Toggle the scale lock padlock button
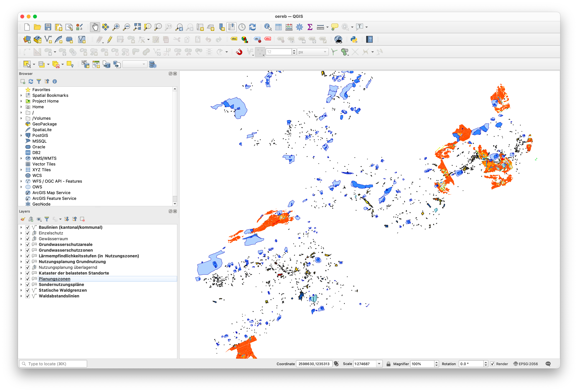Image resolution: width=578 pixels, height=392 pixels. (x=388, y=364)
